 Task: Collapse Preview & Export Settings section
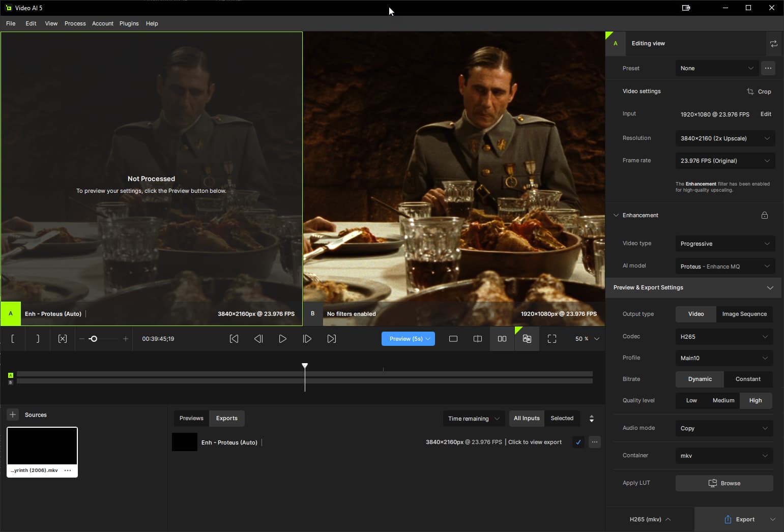coord(770,288)
